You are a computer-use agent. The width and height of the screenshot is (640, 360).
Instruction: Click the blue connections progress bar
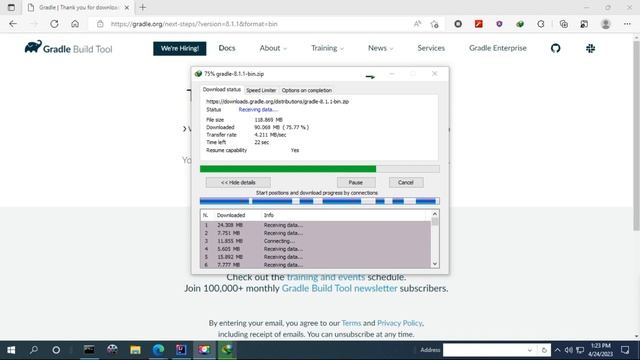(x=320, y=201)
